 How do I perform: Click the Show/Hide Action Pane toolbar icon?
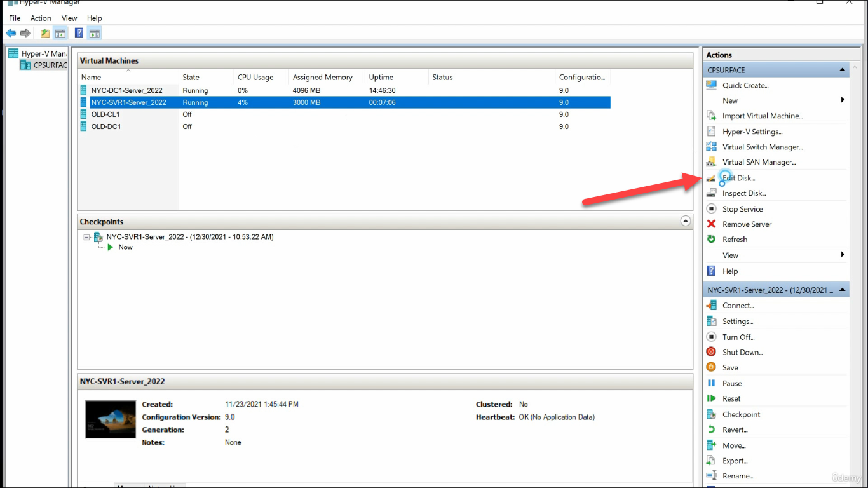point(94,33)
